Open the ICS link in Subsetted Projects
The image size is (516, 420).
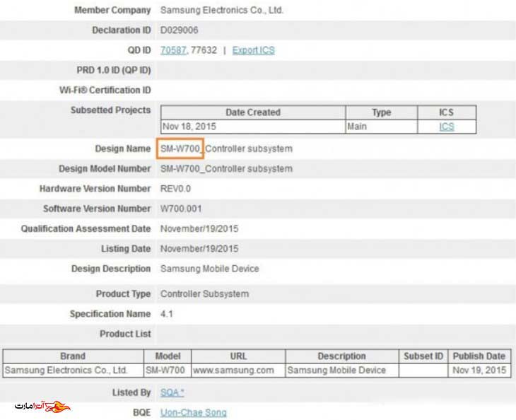pyautogui.click(x=446, y=127)
